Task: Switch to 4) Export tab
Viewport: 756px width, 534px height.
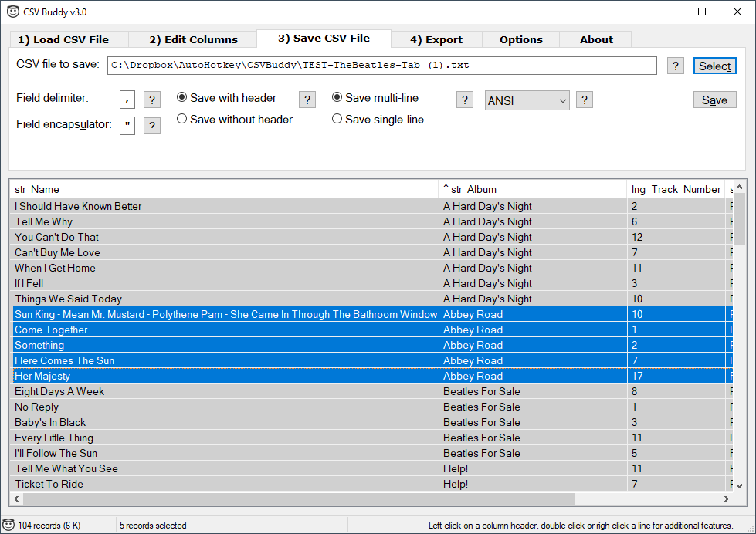Action: pos(436,39)
